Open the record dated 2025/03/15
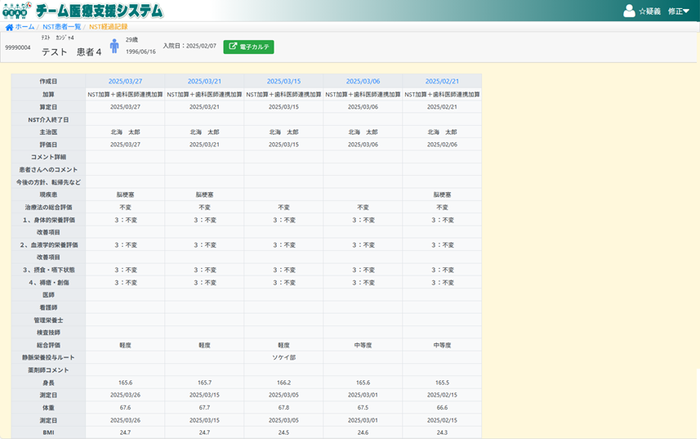Screen dimensions: 700x439 [283, 81]
